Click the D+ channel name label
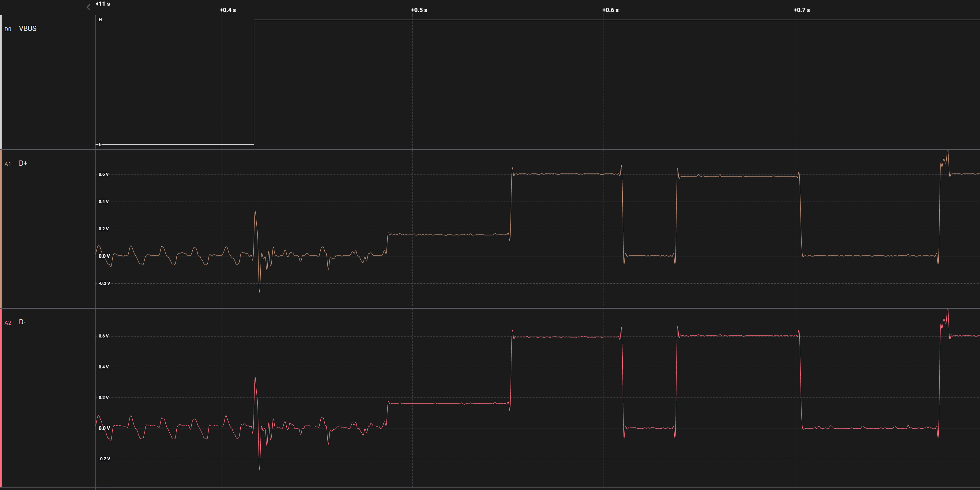This screenshot has height=490, width=980. (x=23, y=164)
